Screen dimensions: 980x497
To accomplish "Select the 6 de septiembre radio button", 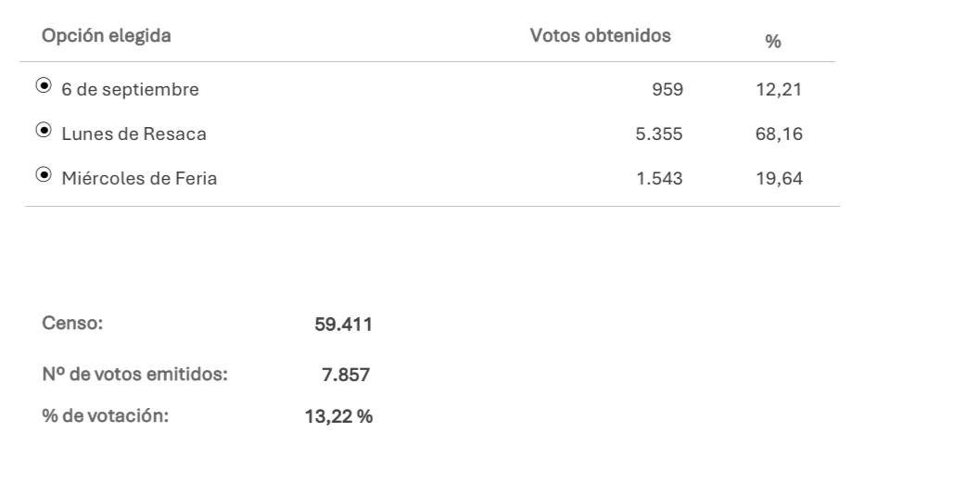I will pyautogui.click(x=44, y=85).
